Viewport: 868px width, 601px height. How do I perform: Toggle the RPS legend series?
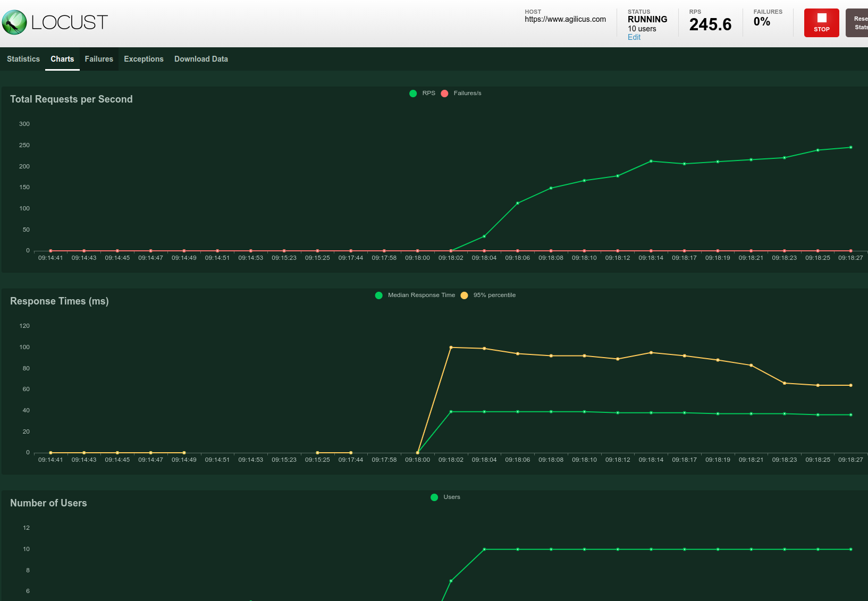[x=428, y=93]
